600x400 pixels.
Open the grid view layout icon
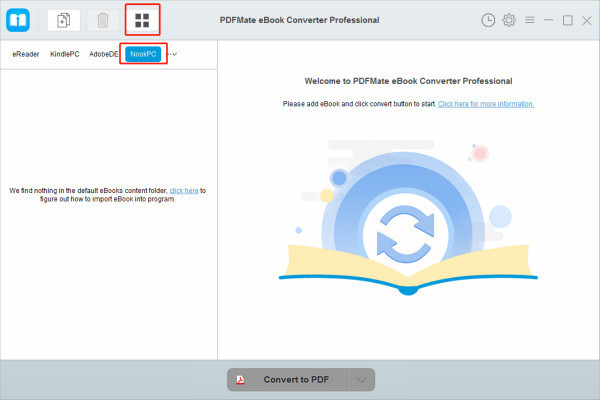coord(142,20)
